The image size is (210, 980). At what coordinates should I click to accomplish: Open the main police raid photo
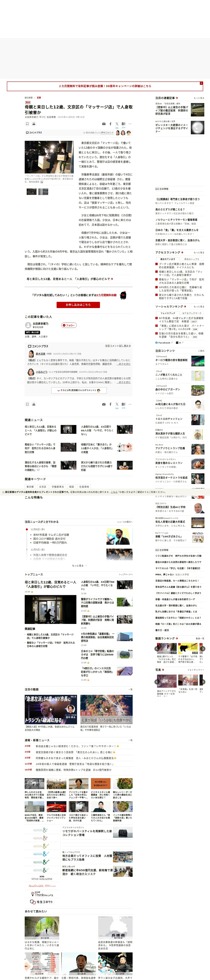(x=49, y=157)
